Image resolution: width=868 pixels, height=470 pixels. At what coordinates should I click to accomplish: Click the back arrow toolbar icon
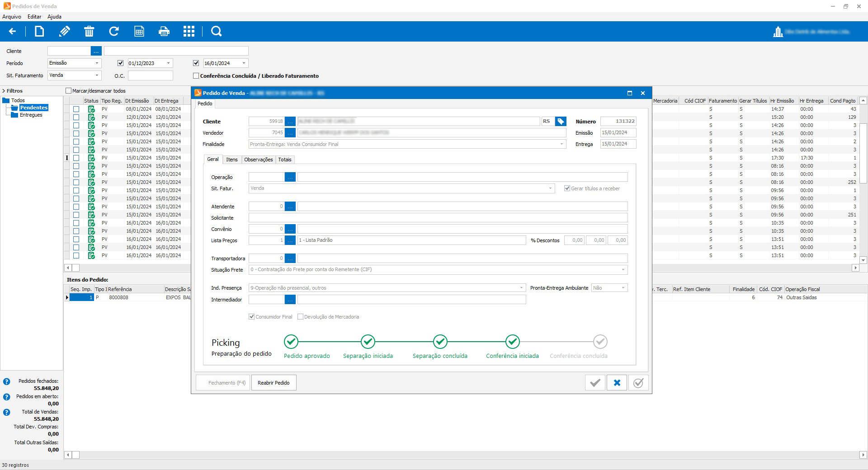tap(12, 31)
